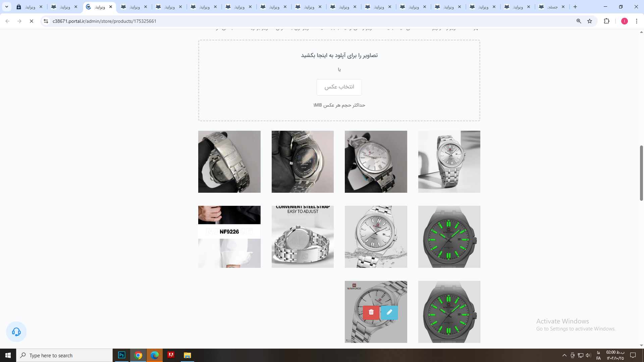Stop page loading with X button
The image size is (644, 362).
click(32, 21)
